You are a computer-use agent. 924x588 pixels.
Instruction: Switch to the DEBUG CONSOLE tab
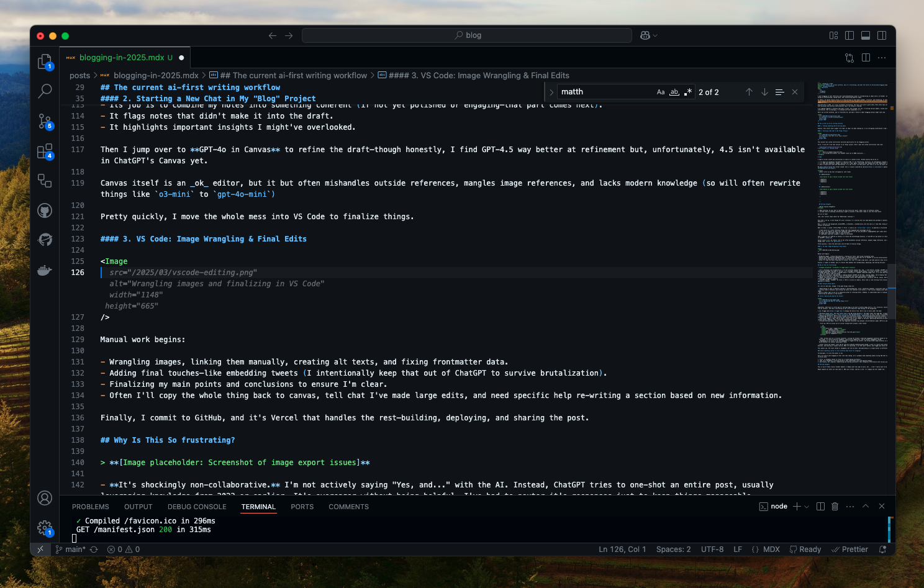[x=197, y=507]
